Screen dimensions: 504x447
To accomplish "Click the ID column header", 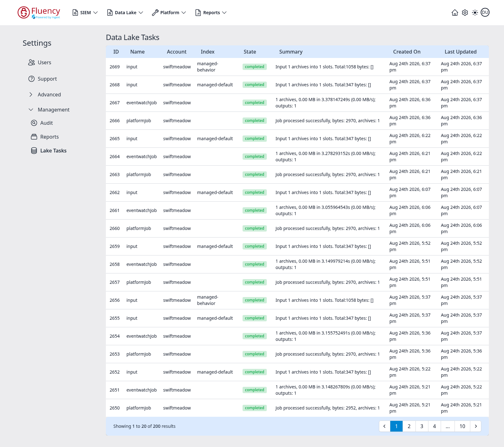I will (116, 52).
